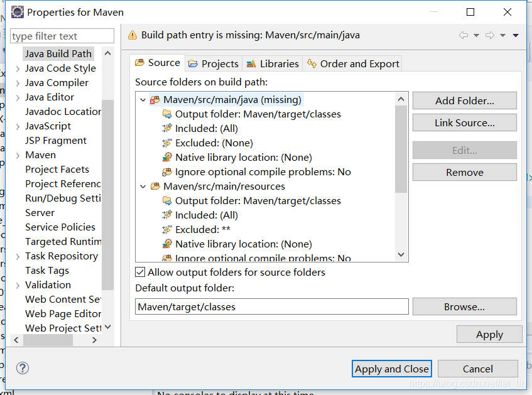Expand JavaScript settings node
Screen dimensions: 532x395
pos(18,127)
